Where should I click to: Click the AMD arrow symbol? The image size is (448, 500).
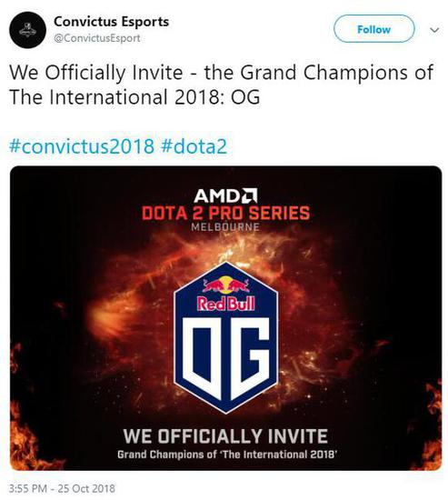(x=250, y=195)
